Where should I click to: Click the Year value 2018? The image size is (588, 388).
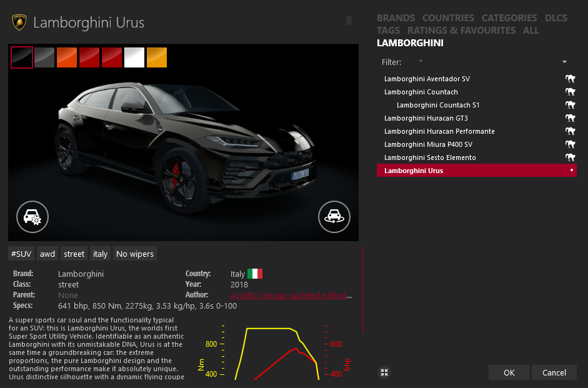239,284
